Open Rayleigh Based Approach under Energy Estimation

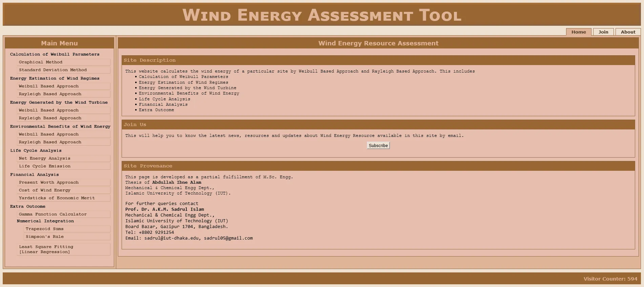point(50,94)
